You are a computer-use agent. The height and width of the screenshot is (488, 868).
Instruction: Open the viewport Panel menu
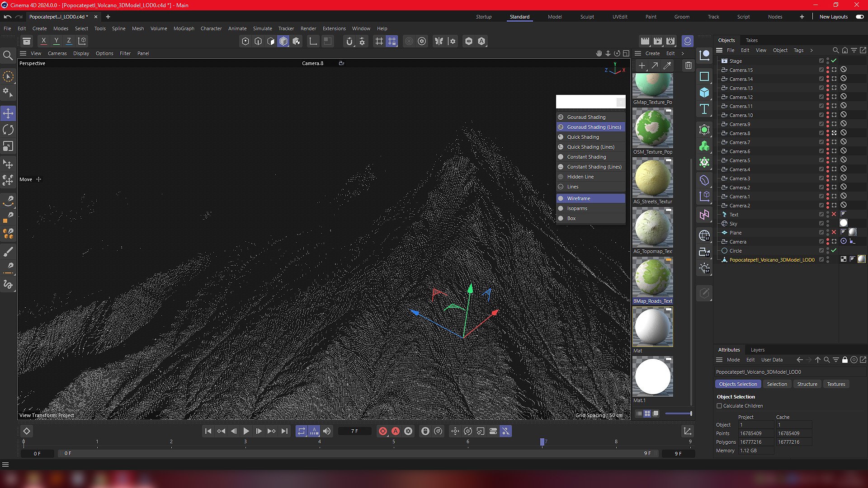(143, 53)
